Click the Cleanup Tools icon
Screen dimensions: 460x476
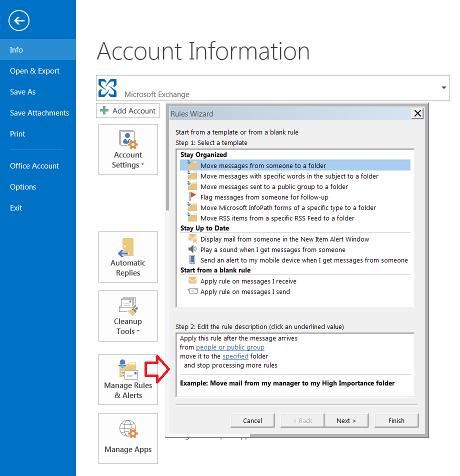pos(128,306)
